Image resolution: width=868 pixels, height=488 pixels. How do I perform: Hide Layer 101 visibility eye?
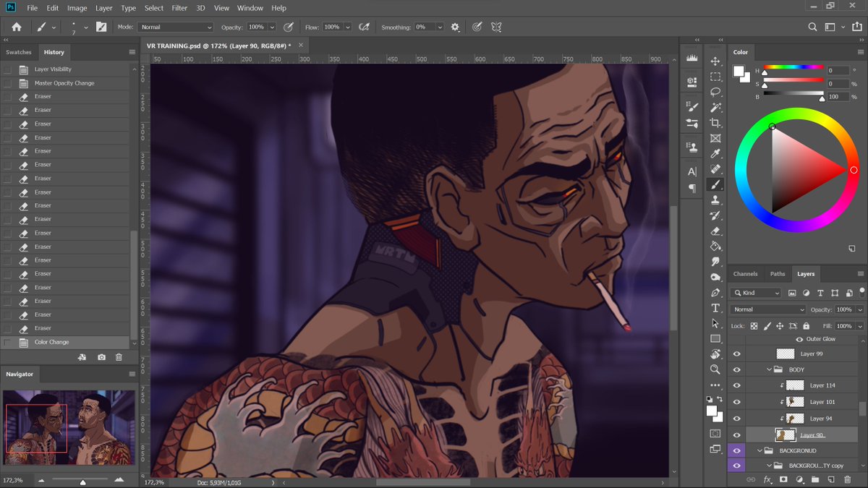(736, 402)
